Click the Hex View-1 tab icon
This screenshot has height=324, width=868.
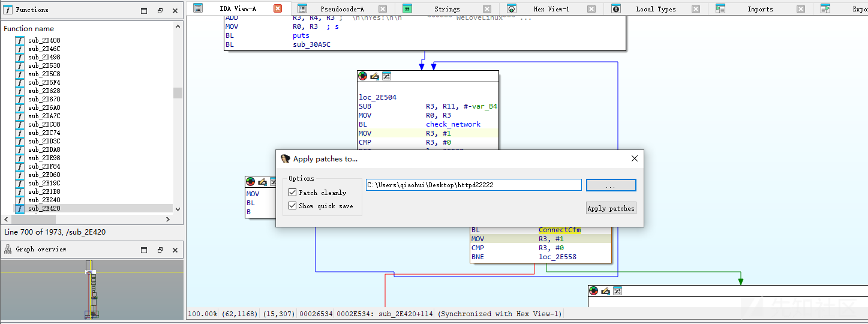click(511, 8)
